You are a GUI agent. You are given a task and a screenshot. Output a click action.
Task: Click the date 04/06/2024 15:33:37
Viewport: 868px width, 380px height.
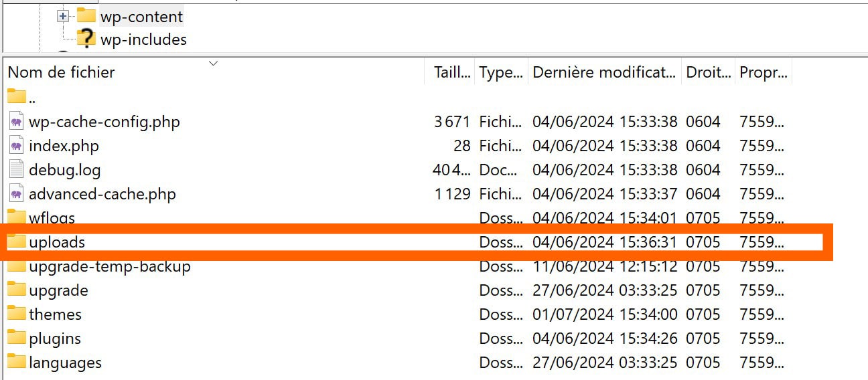pyautogui.click(x=604, y=194)
